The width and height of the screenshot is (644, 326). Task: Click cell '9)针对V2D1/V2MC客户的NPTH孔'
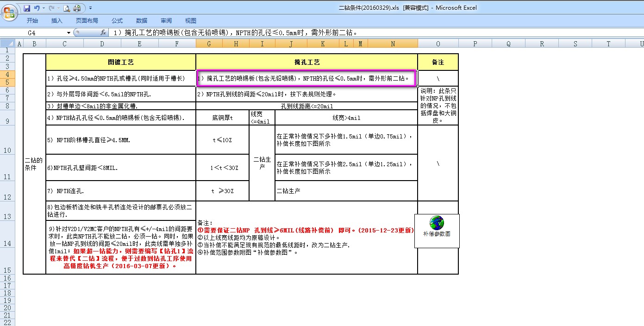(121, 247)
